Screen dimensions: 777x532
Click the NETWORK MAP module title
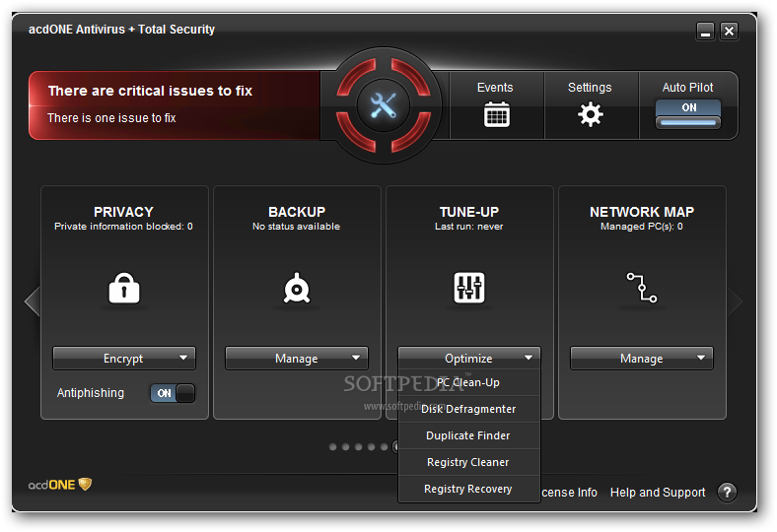point(642,212)
